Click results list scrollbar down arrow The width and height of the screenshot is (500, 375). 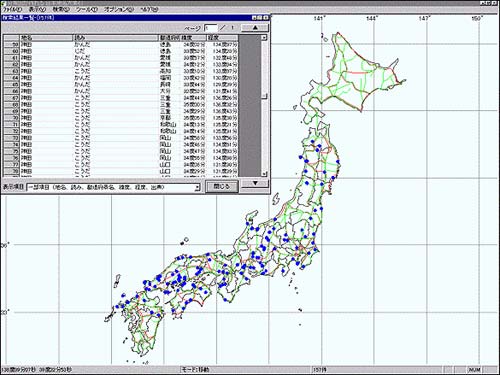264,174
